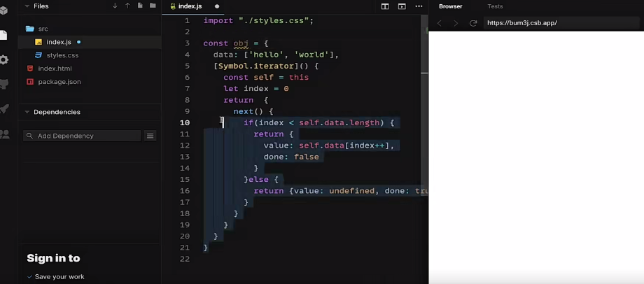
Task: Toggle the preview window icon
Action: coord(402,6)
